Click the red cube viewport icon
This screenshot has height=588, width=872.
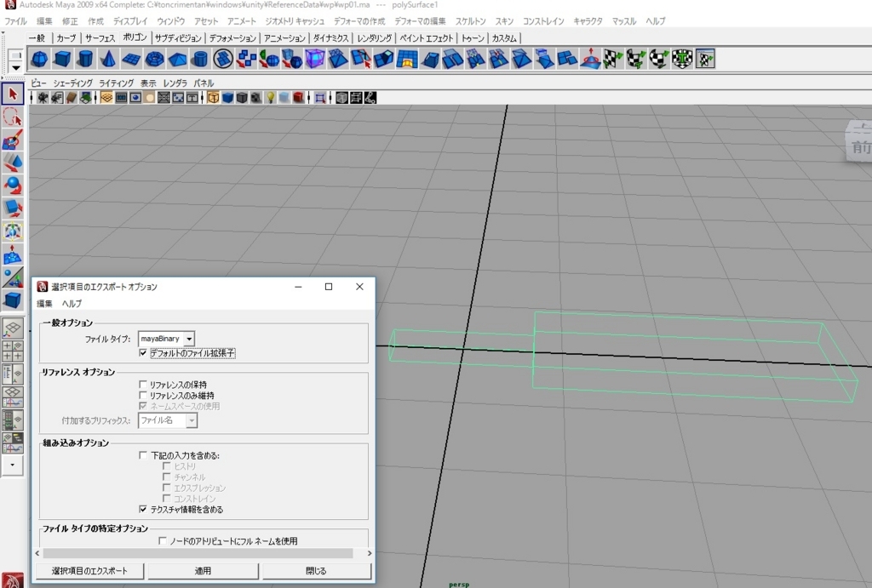point(299,98)
